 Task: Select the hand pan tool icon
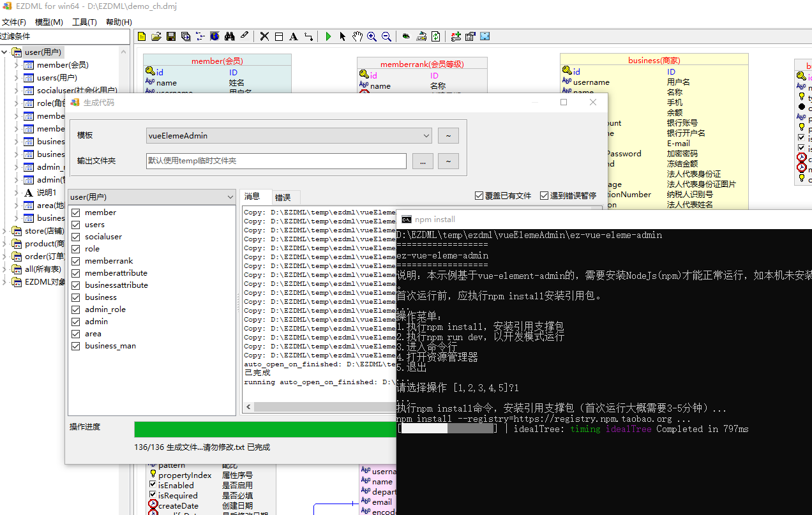357,36
